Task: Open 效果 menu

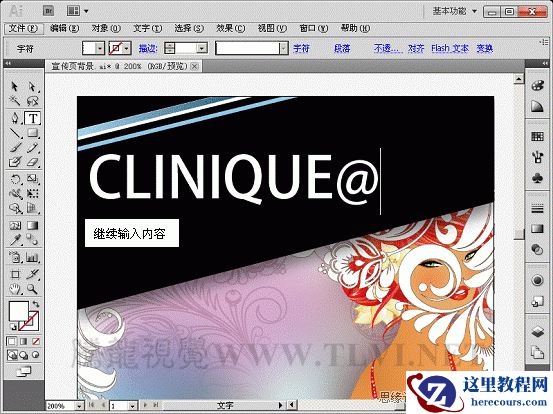Action: point(231,28)
